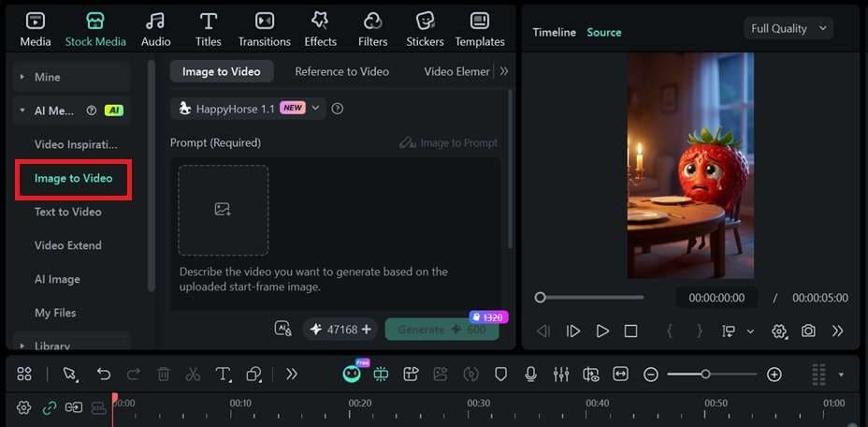Collapse the AI Media section

click(x=22, y=110)
